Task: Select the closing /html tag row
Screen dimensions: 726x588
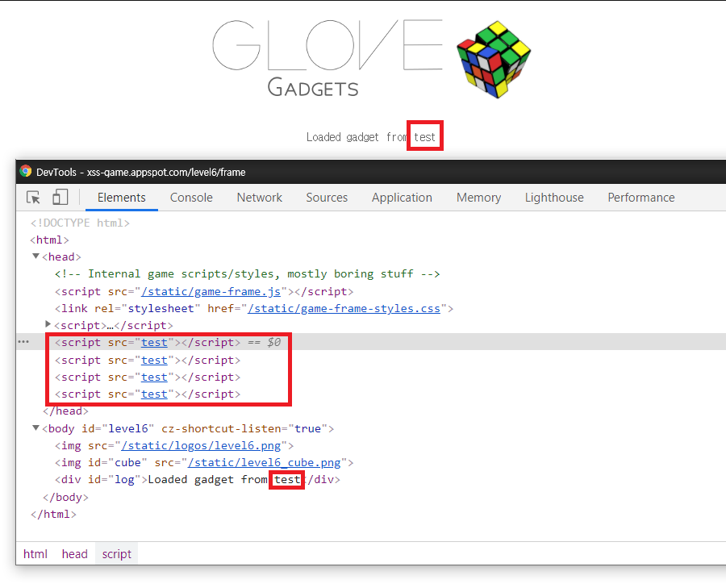Action: (x=53, y=515)
